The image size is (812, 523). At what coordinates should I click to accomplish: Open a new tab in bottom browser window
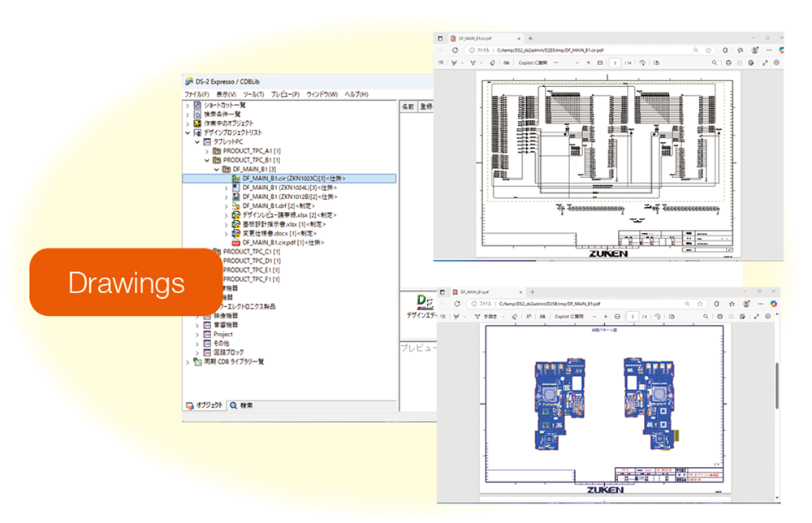pyautogui.click(x=531, y=291)
